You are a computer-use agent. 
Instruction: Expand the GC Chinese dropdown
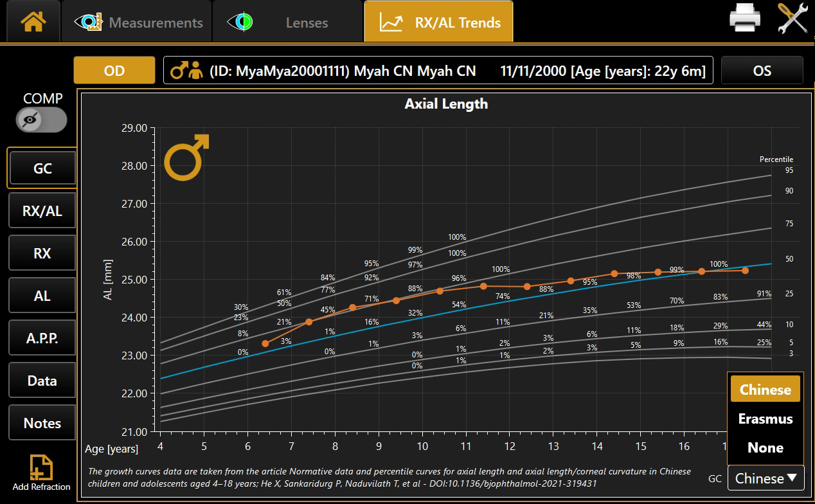(x=766, y=478)
